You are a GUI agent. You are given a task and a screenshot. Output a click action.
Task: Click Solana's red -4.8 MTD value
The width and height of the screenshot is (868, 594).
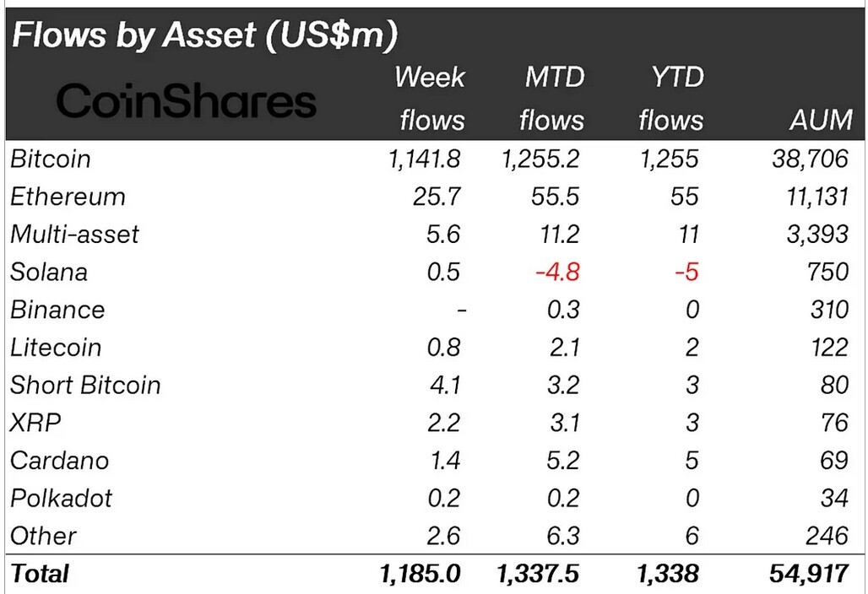tap(557, 272)
